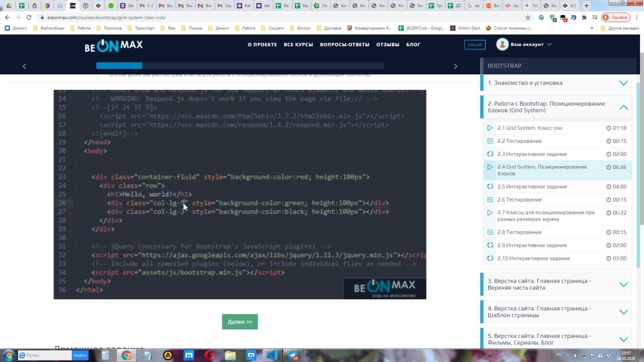Open lesson 2.7 Классы для позиционирования

(546, 216)
